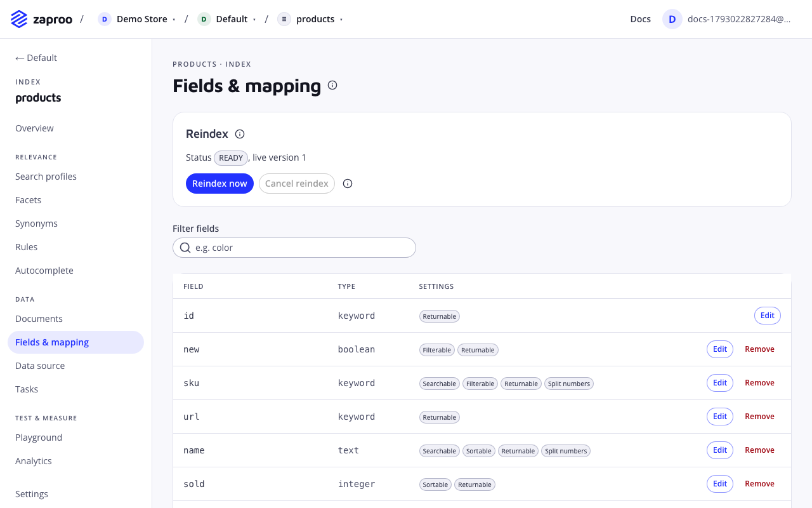812x508 pixels.
Task: Edit the sold integer field
Action: [x=720, y=484]
